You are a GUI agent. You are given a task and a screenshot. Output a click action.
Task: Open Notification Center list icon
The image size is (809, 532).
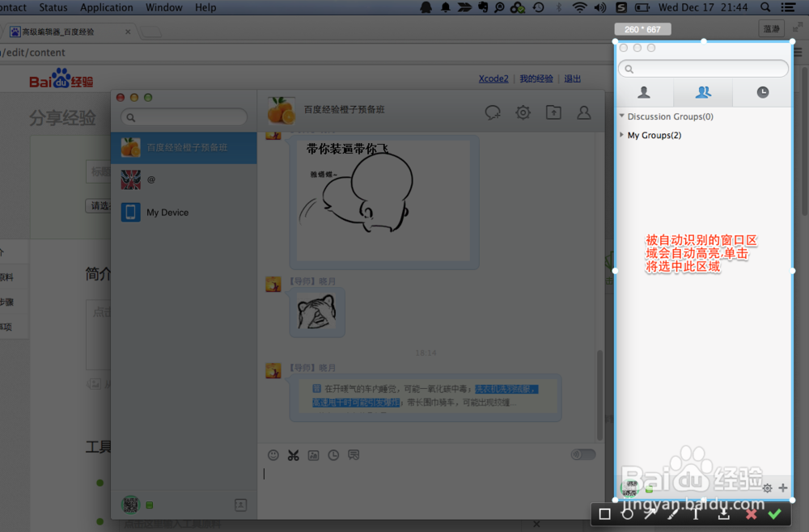pyautogui.click(x=788, y=7)
